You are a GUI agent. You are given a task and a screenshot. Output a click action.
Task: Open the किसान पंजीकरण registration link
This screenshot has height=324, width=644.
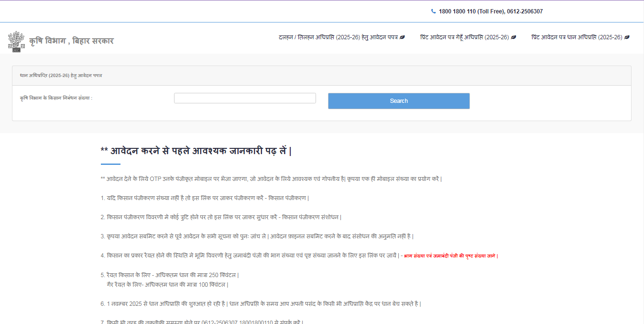click(x=287, y=198)
